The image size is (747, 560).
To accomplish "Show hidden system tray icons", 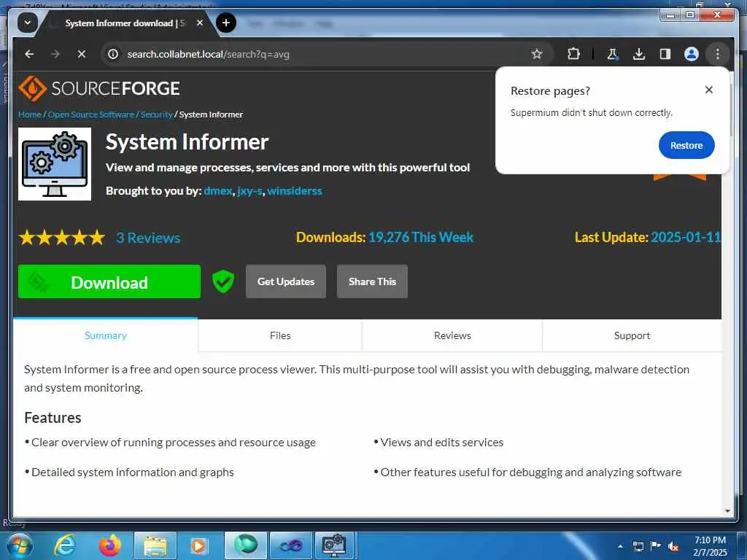I will (x=620, y=546).
